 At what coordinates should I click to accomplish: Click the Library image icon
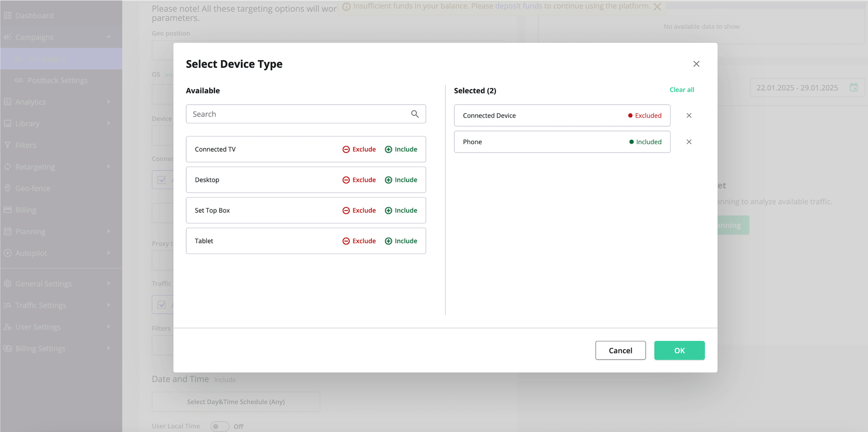click(x=7, y=123)
